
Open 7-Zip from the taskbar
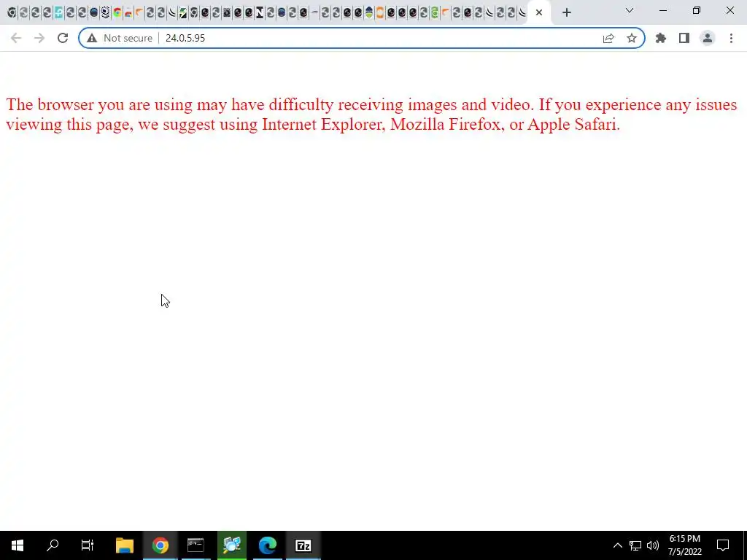[x=303, y=545]
